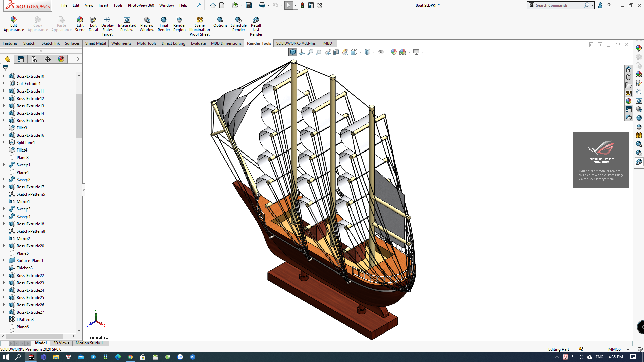Click the Final Render icon
This screenshot has height=362, width=644.
click(164, 20)
